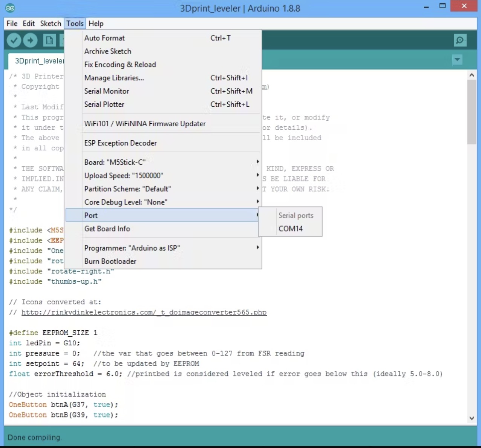The width and height of the screenshot is (481, 448).
Task: Open the File menu
Action: (12, 23)
